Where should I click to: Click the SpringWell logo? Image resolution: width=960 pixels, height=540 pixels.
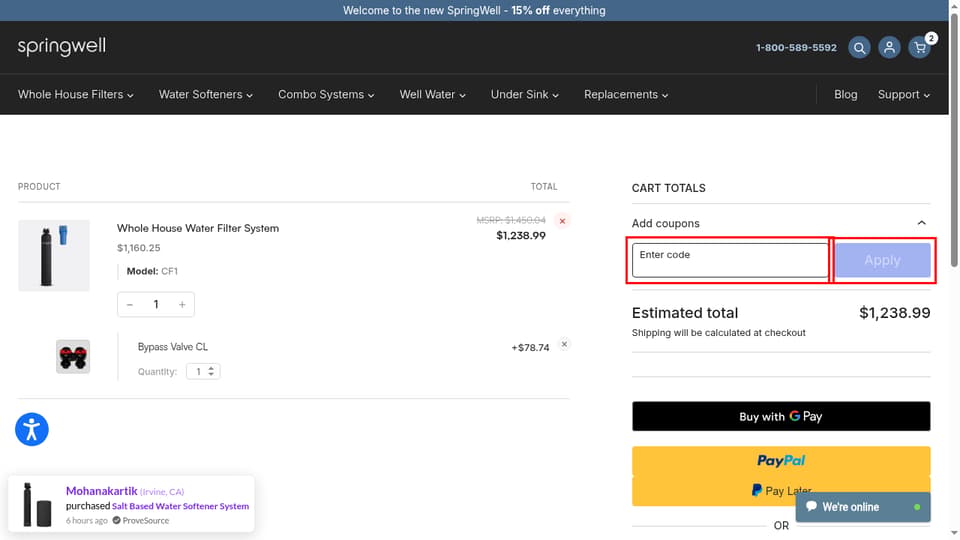pos(62,47)
